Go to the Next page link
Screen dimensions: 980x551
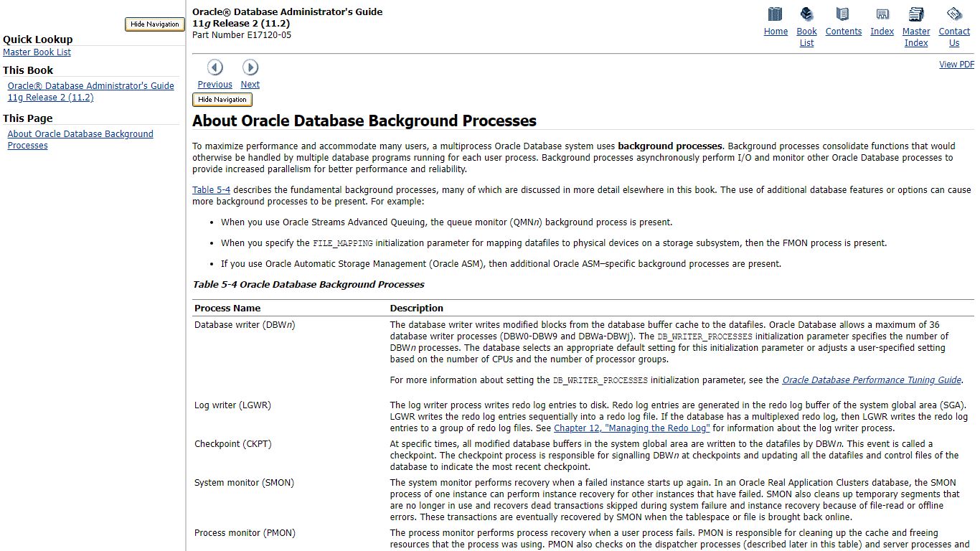click(x=250, y=85)
